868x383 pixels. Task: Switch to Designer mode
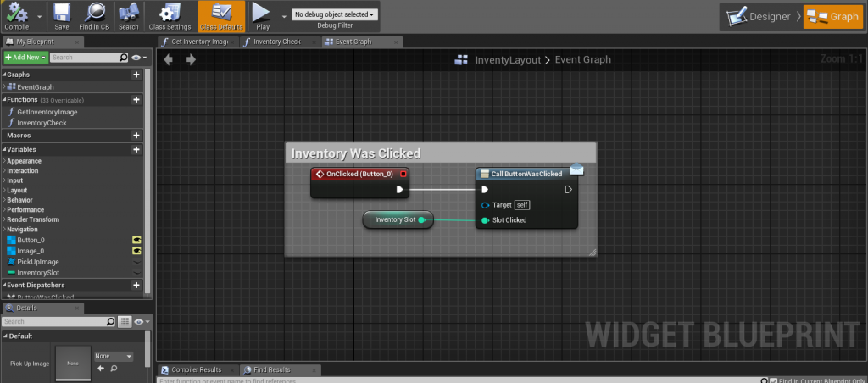click(x=759, y=17)
